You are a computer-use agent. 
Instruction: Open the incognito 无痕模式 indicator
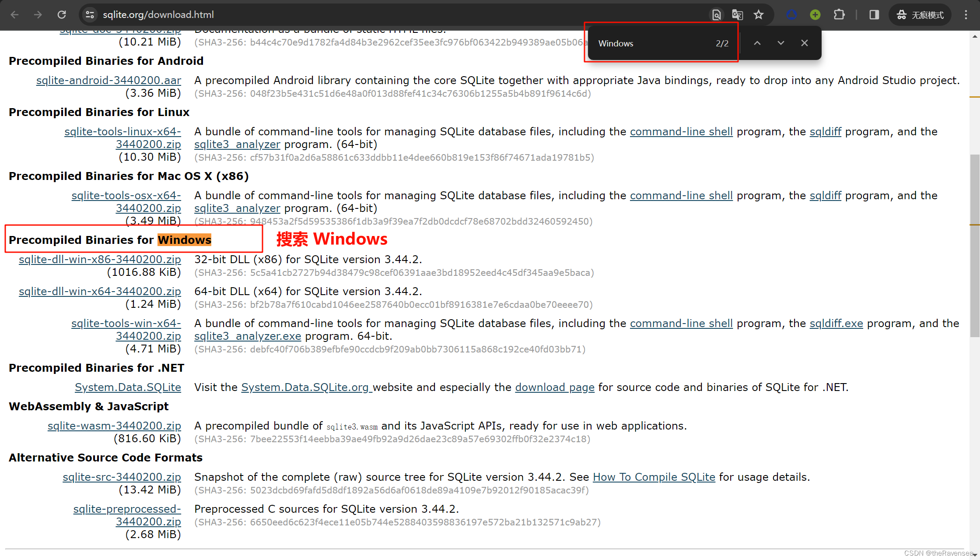point(920,15)
